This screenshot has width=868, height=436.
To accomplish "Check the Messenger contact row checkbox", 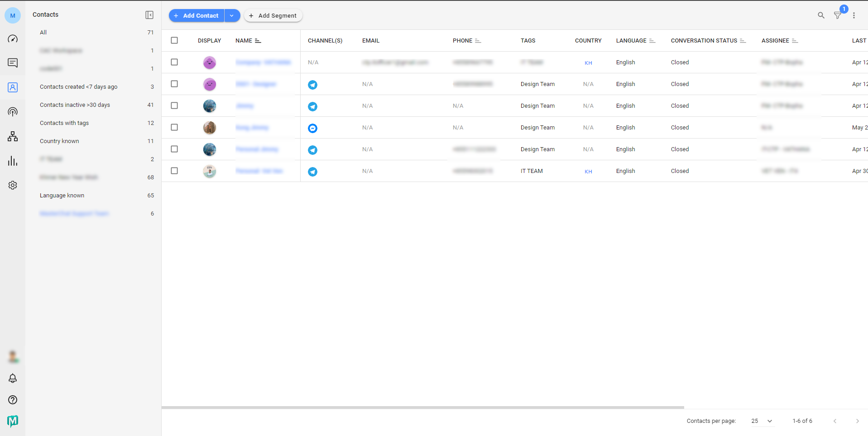I will click(x=174, y=127).
